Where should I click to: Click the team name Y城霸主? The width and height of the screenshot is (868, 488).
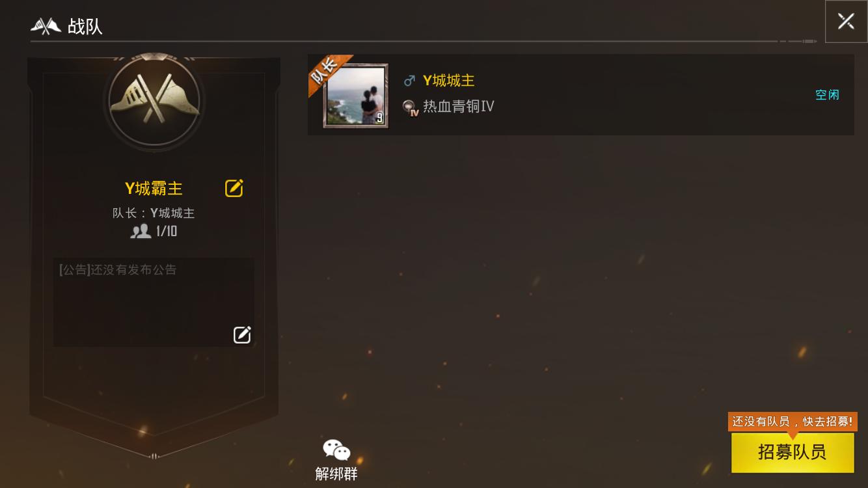[154, 189]
